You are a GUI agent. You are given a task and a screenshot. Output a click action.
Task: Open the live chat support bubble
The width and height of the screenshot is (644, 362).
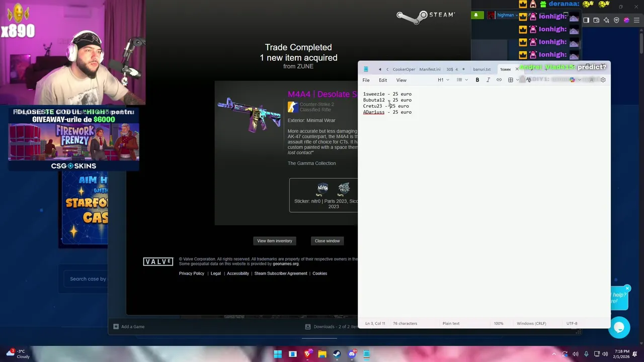(x=619, y=328)
